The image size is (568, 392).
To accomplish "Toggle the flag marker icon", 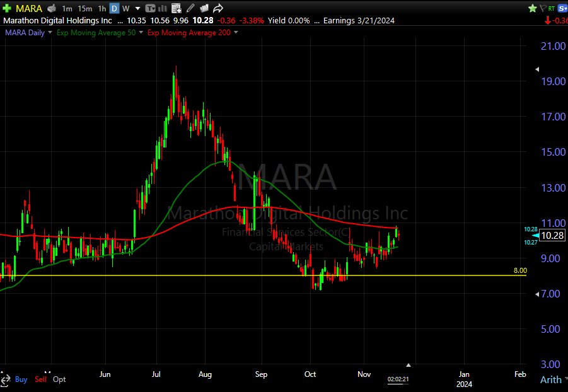I will point(543,8).
